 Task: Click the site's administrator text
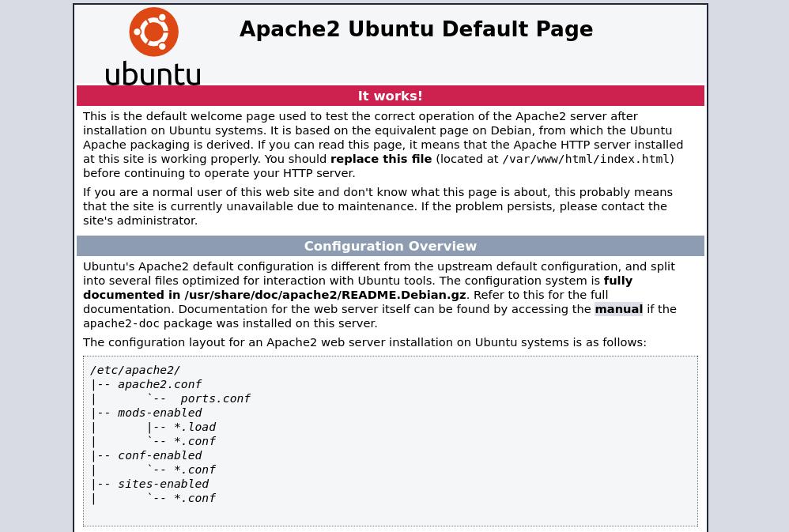pos(140,221)
